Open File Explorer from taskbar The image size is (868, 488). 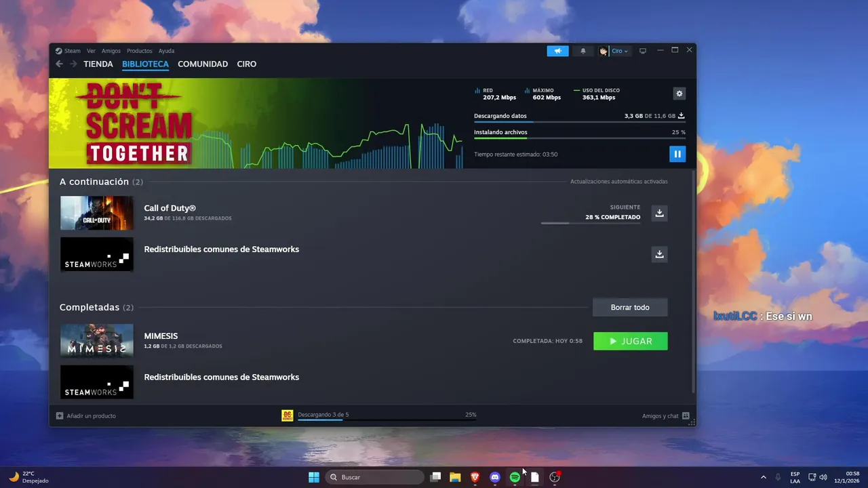click(x=455, y=477)
